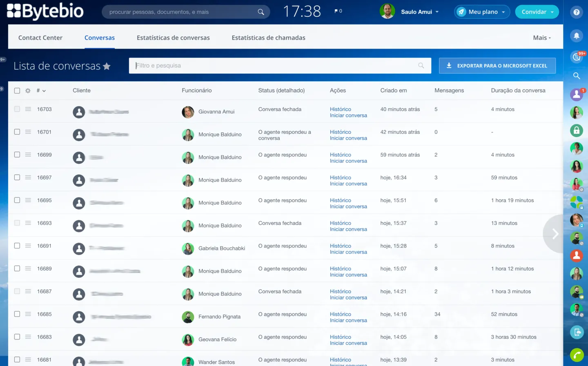588x366 pixels.
Task: Click the help question mark icon
Action: [x=576, y=12]
